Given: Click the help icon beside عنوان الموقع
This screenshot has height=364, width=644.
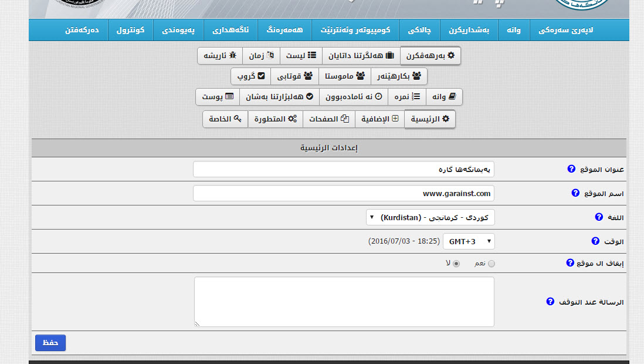Looking at the screenshot, I should 571,169.
